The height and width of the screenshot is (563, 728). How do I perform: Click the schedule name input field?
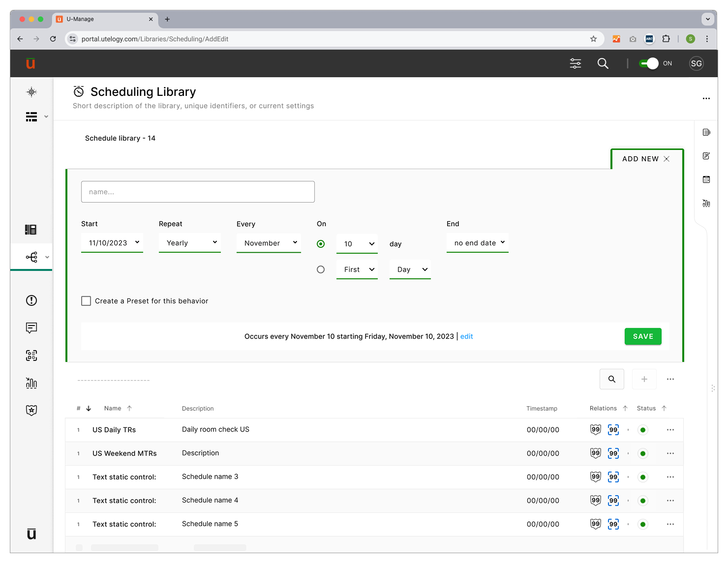tap(198, 192)
